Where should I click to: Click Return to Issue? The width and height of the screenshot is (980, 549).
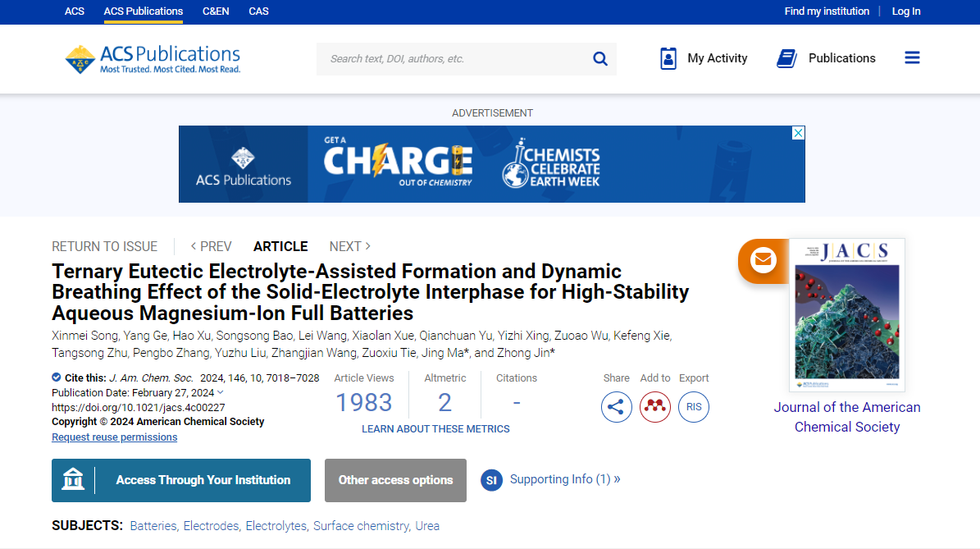[x=104, y=246]
